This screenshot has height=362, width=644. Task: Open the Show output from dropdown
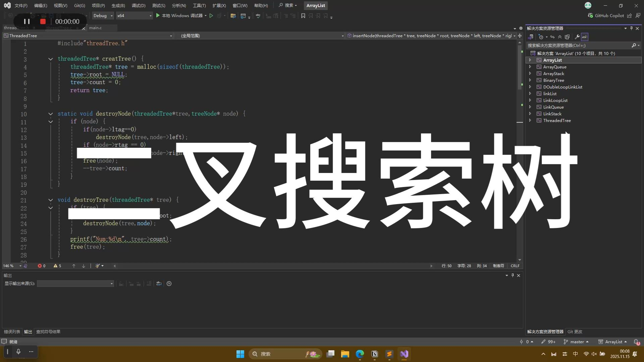pos(75,284)
